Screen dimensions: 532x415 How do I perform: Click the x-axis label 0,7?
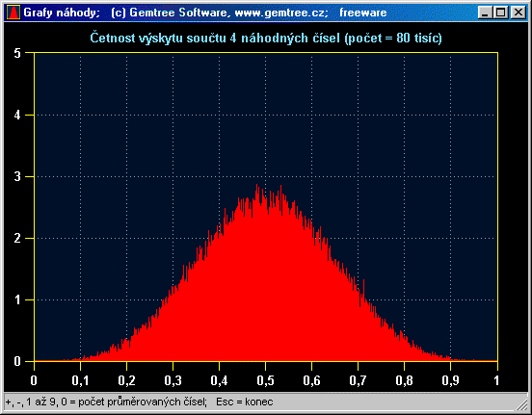(x=358, y=380)
